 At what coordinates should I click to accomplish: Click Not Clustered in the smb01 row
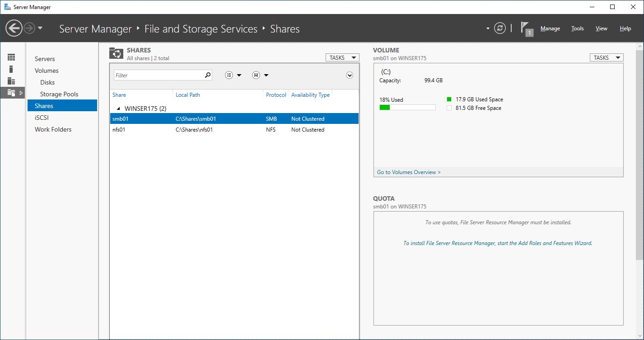point(308,119)
